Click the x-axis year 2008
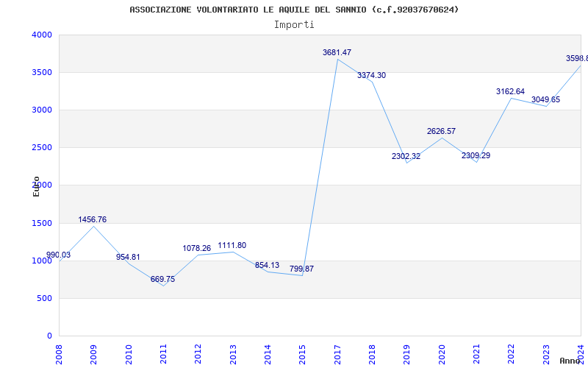The image size is (588, 368). [59, 355]
